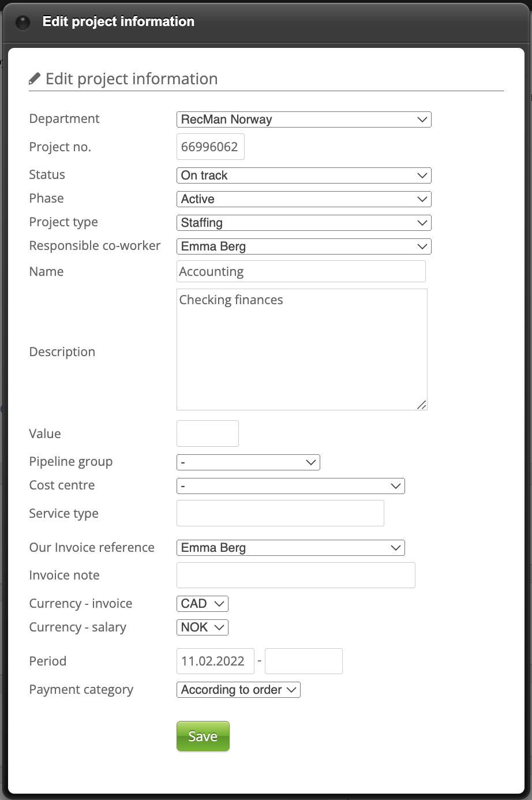
Task: Click the round button in the title bar
Action: click(23, 23)
